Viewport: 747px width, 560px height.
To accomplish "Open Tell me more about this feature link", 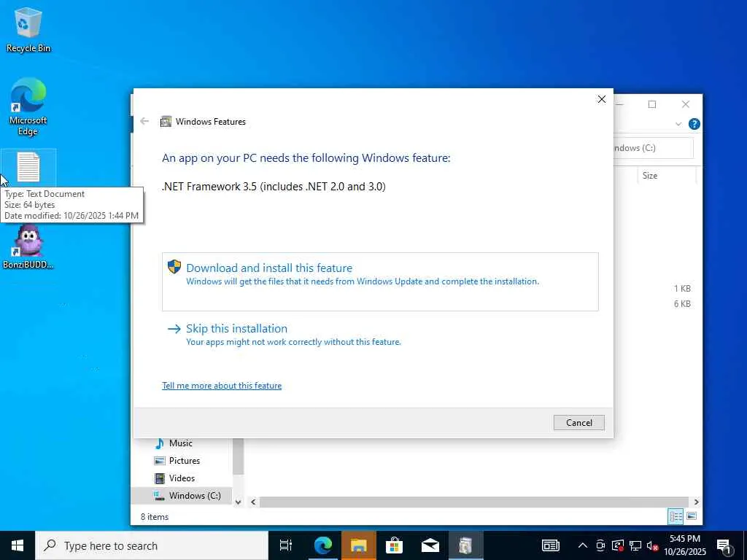I will (x=222, y=386).
